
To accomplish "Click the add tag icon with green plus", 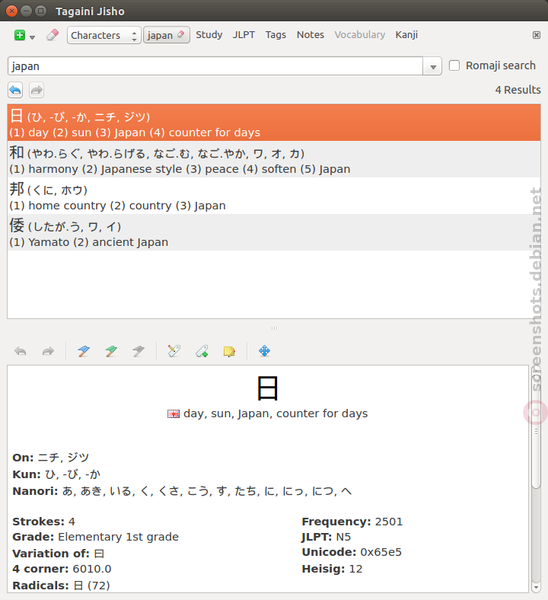I will (x=202, y=351).
